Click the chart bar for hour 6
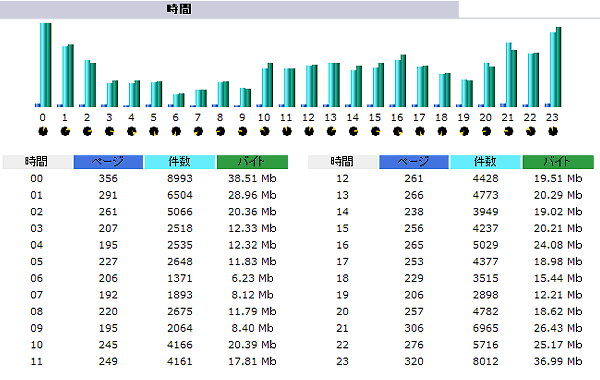Image resolution: width=600 pixels, height=380 pixels. (179, 100)
